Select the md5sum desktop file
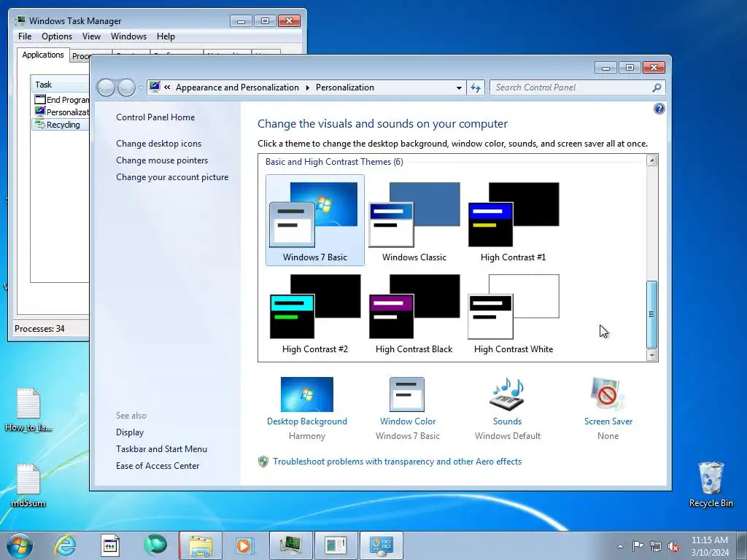747x560 pixels. click(28, 485)
